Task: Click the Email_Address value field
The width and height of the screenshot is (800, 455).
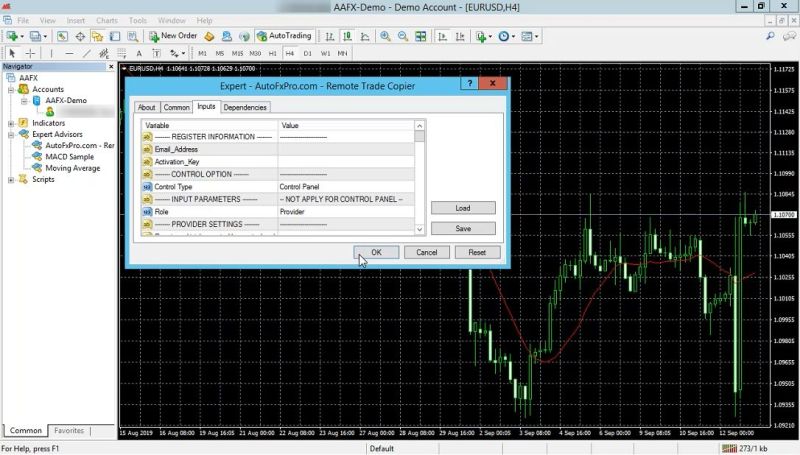Action: 345,149
